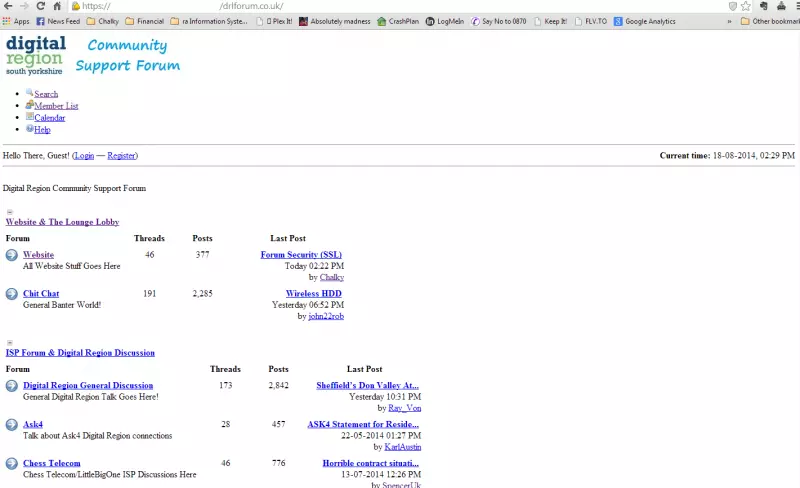Reload the page with the refresh icon

point(40,6)
